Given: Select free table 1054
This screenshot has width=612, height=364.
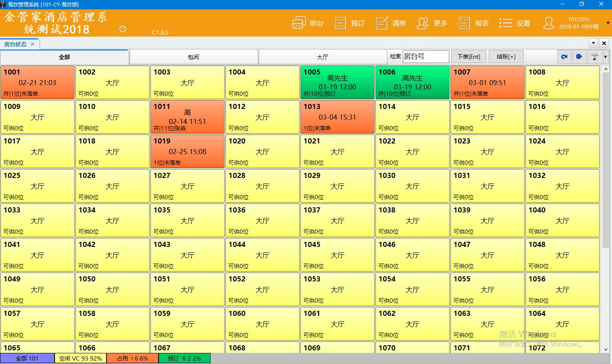Looking at the screenshot, I should pos(413,289).
